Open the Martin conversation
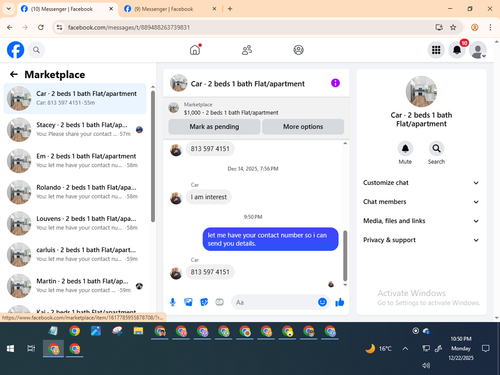 click(x=75, y=286)
